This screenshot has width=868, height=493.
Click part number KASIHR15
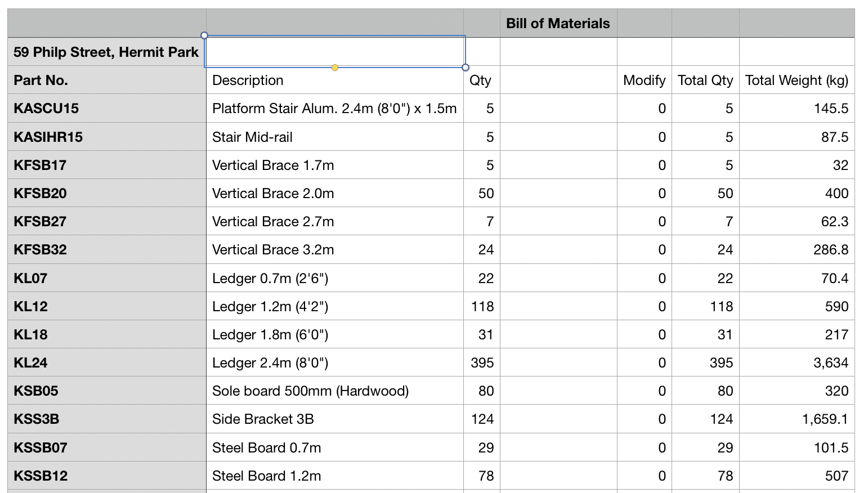tap(107, 137)
